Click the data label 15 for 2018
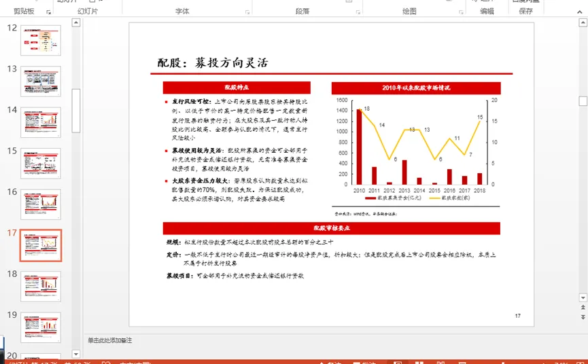This screenshot has height=364, width=588. [x=480, y=117]
